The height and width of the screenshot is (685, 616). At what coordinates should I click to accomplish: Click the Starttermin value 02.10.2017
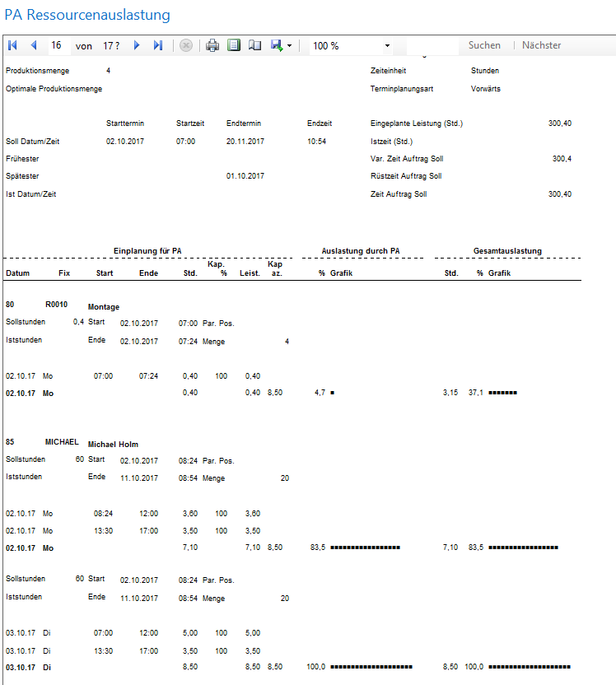125,142
